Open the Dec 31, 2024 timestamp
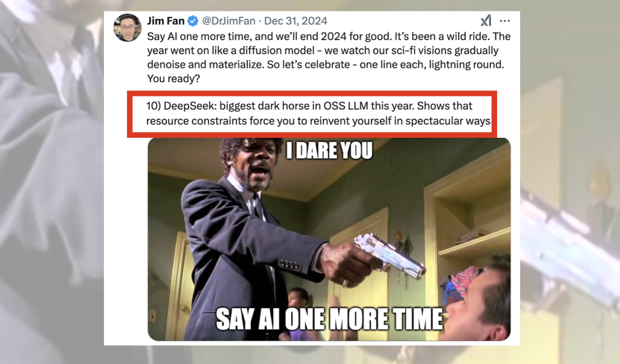This screenshot has width=620, height=364. point(296,21)
